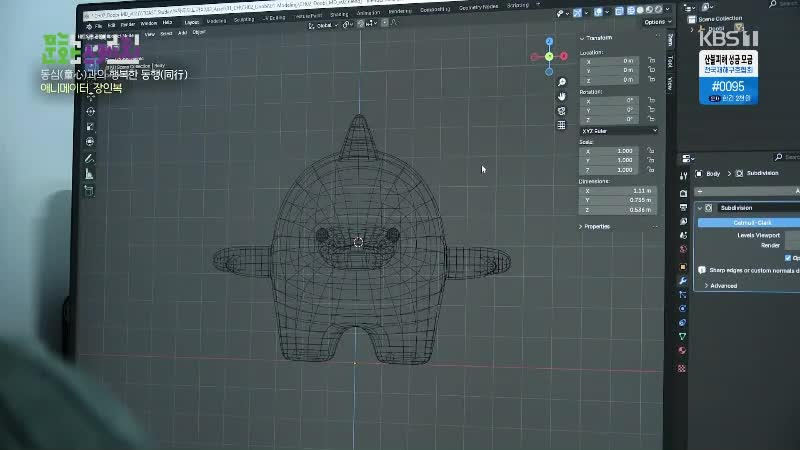Select the Measure ruler tool
Image resolution: width=800 pixels, height=450 pixels.
click(x=89, y=174)
